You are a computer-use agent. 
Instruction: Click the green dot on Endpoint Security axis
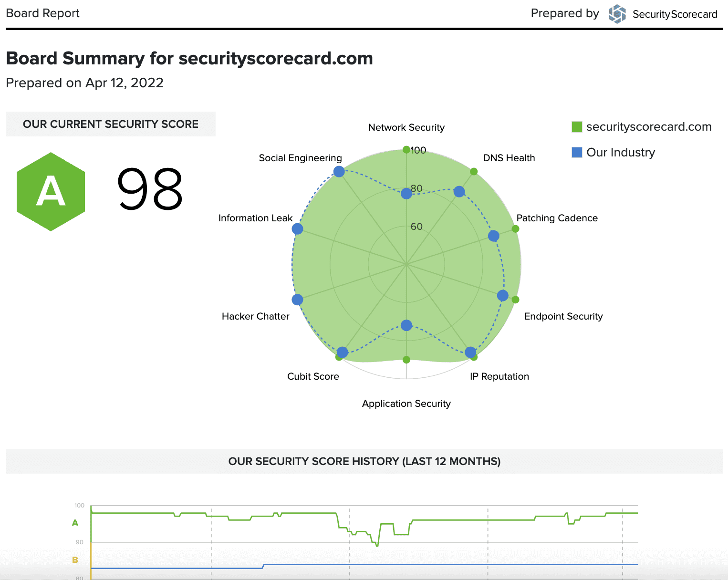pos(515,300)
